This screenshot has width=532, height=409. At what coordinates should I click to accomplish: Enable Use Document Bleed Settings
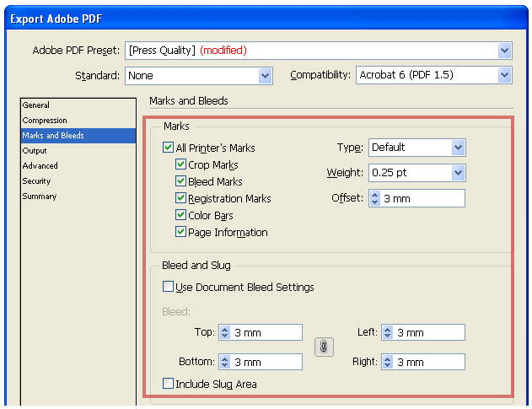point(168,287)
